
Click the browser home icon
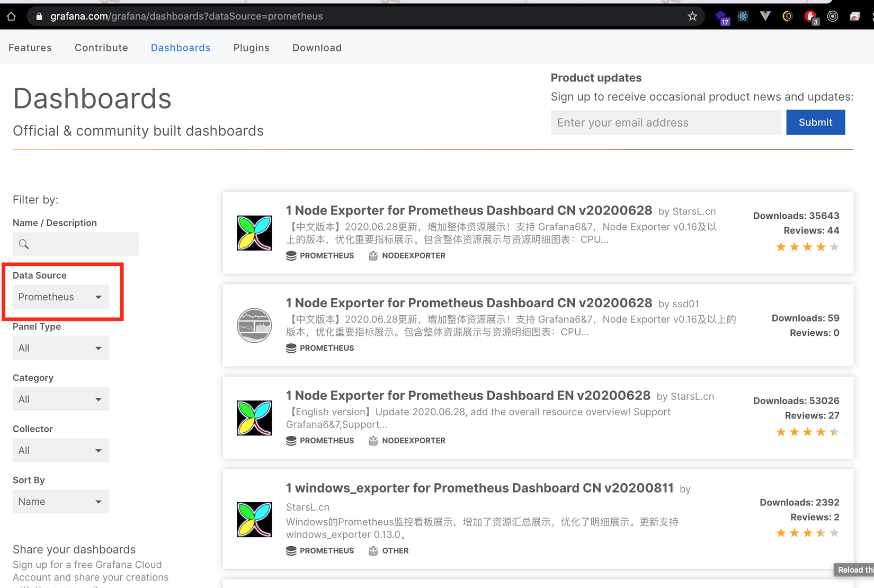tap(11, 16)
